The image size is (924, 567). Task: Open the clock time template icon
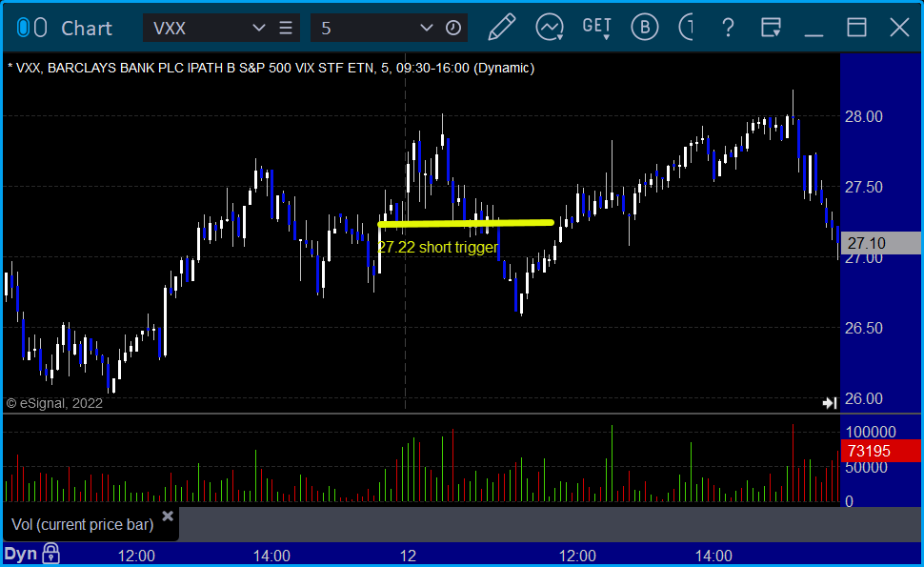point(453,29)
